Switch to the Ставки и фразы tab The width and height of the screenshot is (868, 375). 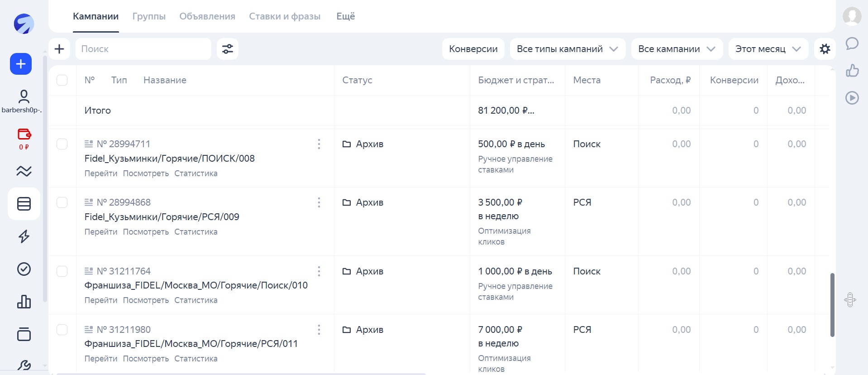(285, 16)
